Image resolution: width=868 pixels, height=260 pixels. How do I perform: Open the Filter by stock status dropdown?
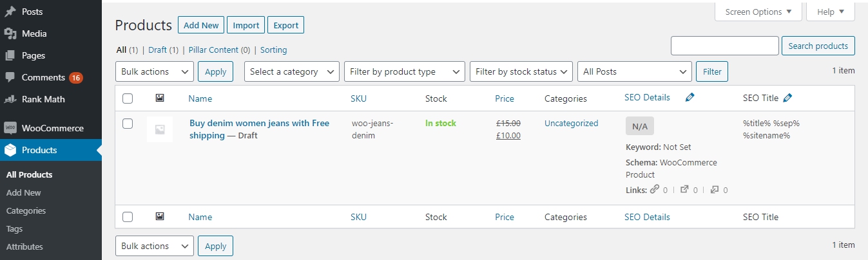pyautogui.click(x=521, y=71)
